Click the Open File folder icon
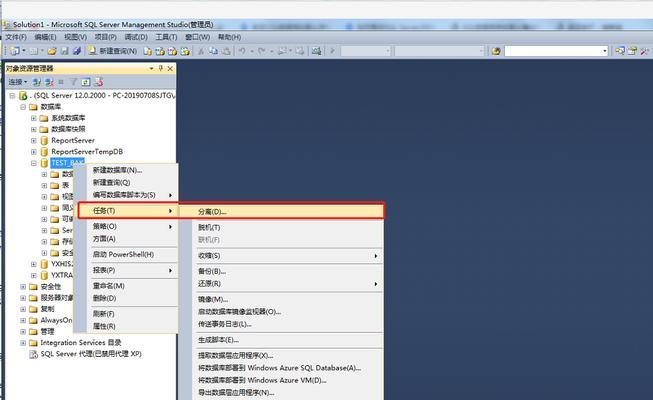This screenshot has width=653, height=400. [52, 51]
